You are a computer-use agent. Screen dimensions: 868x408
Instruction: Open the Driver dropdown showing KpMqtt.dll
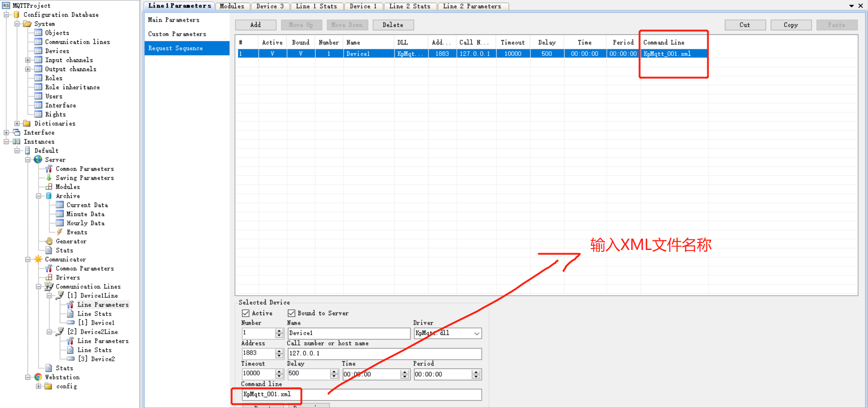(x=476, y=333)
